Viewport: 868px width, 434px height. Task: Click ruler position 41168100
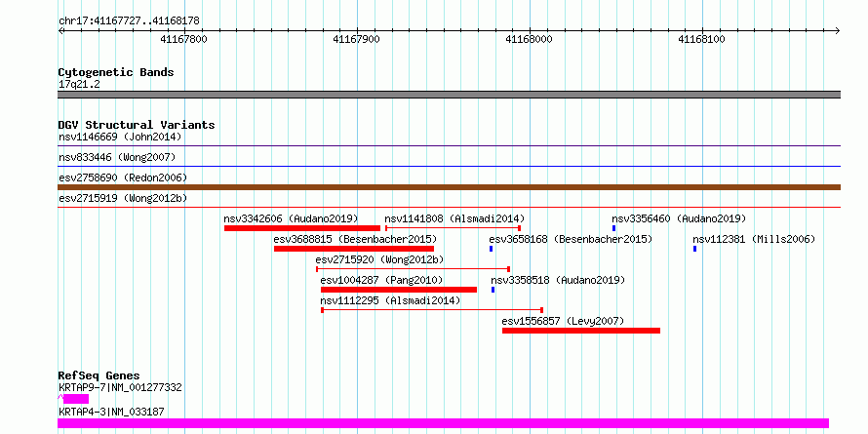coord(702,39)
